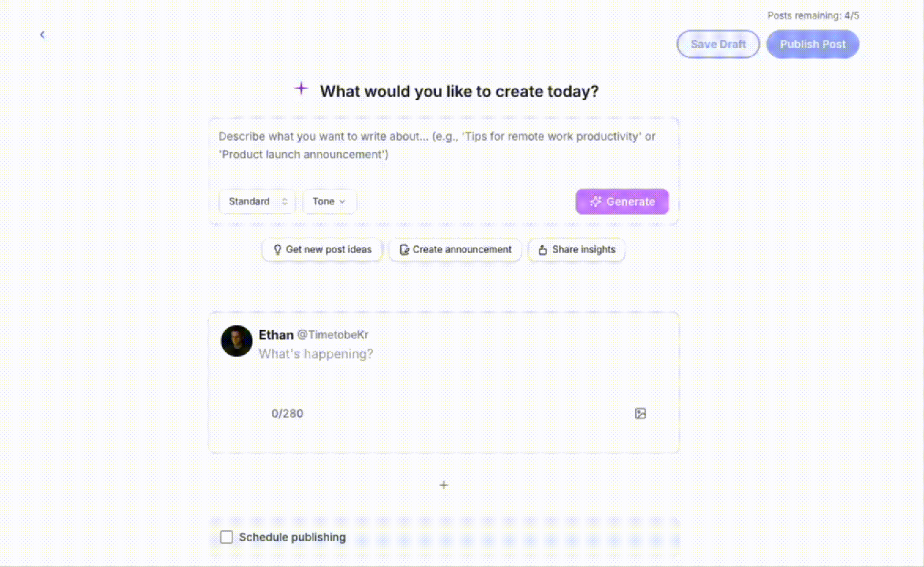Add another post with the plus icon
Viewport: 924px width, 567px height.
click(444, 485)
